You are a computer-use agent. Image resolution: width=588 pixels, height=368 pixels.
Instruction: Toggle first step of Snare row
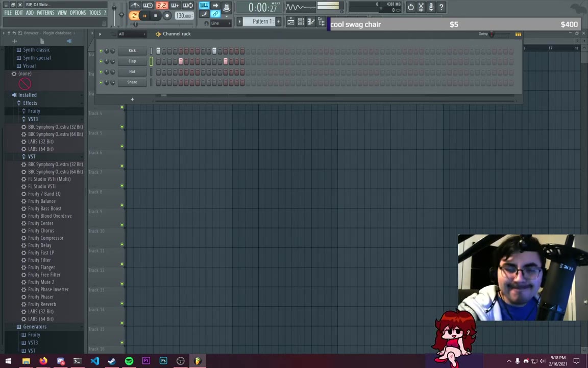[x=158, y=82]
